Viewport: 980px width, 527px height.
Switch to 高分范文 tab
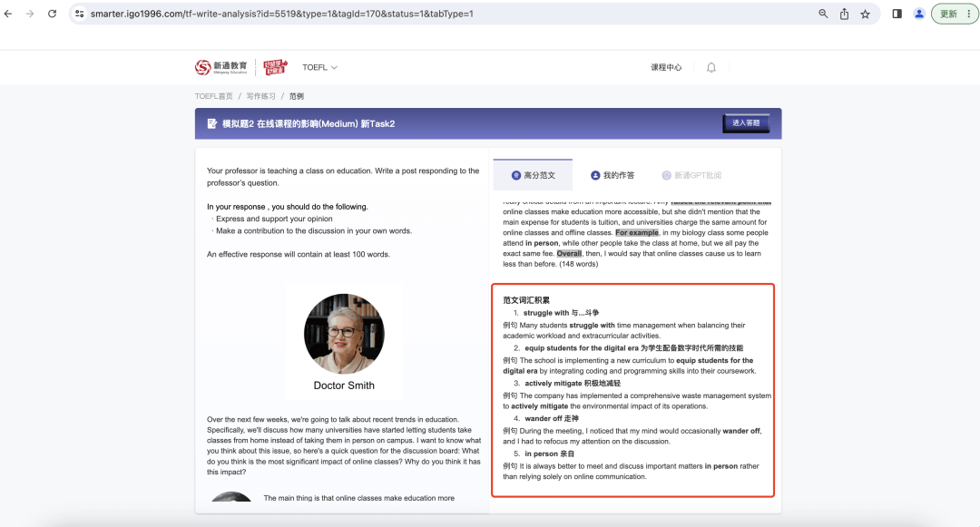click(x=533, y=175)
